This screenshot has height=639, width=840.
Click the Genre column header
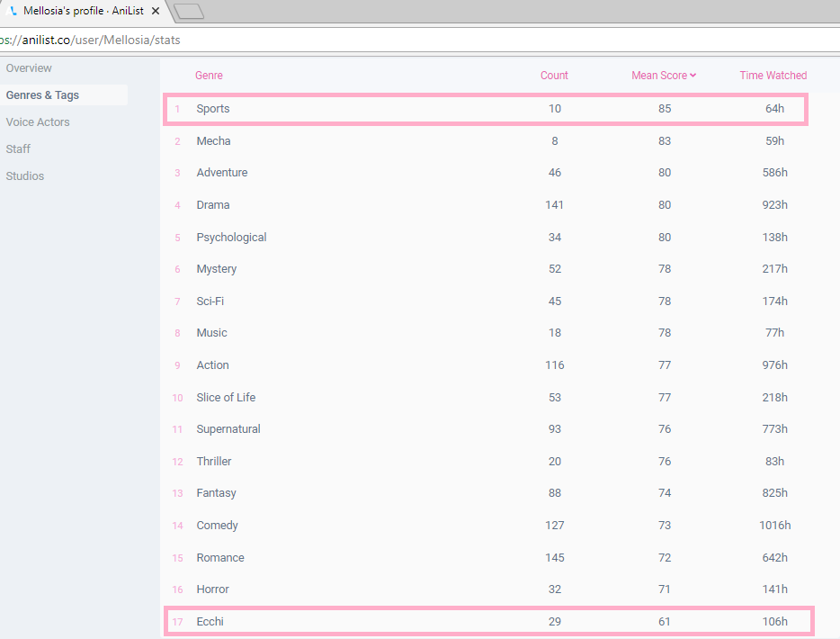209,76
